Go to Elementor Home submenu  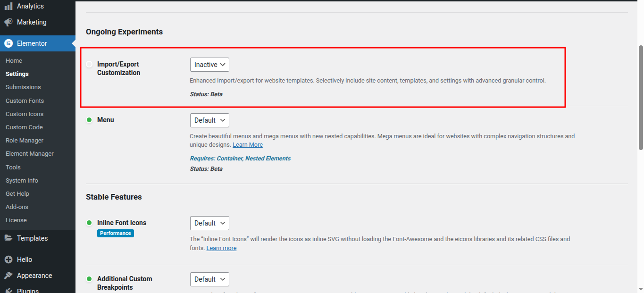point(14,61)
